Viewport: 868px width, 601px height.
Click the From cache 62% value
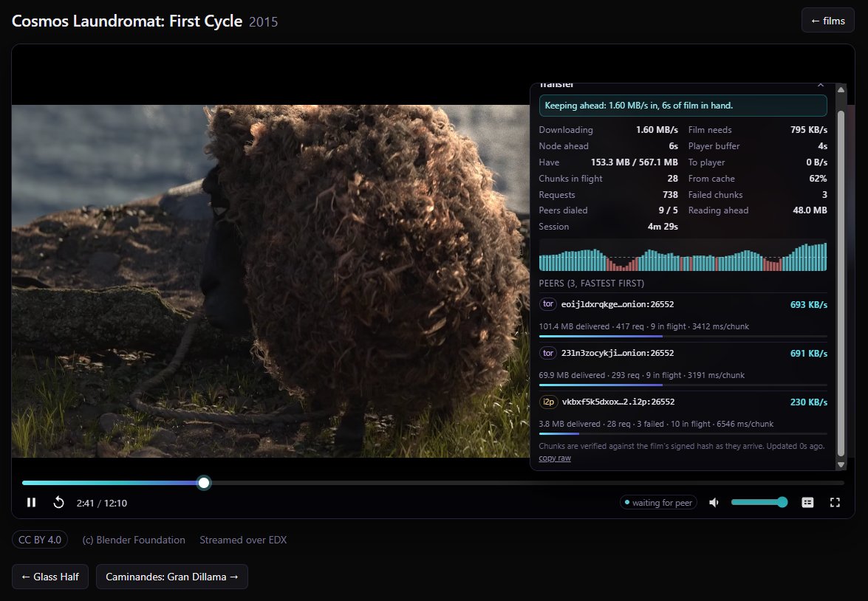(x=818, y=178)
